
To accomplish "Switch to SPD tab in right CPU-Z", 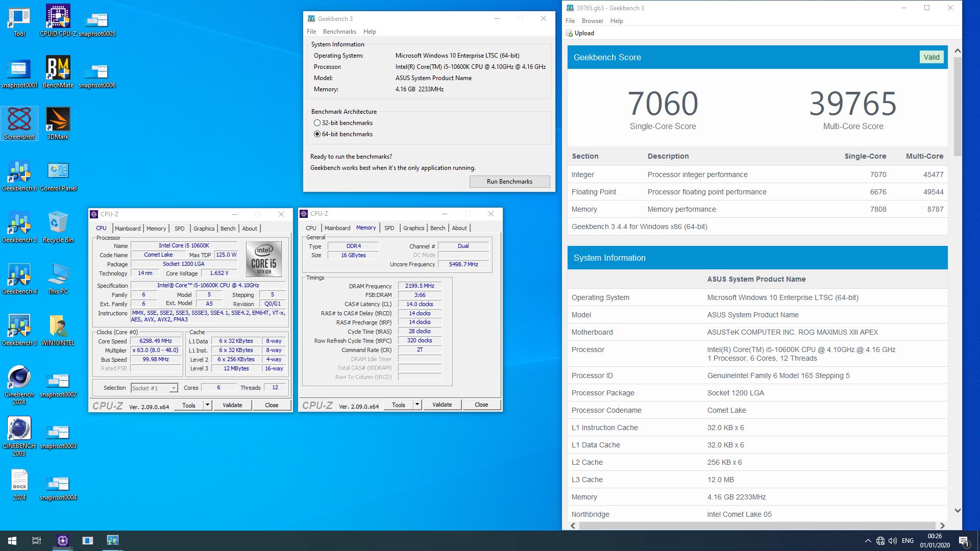I will (389, 228).
